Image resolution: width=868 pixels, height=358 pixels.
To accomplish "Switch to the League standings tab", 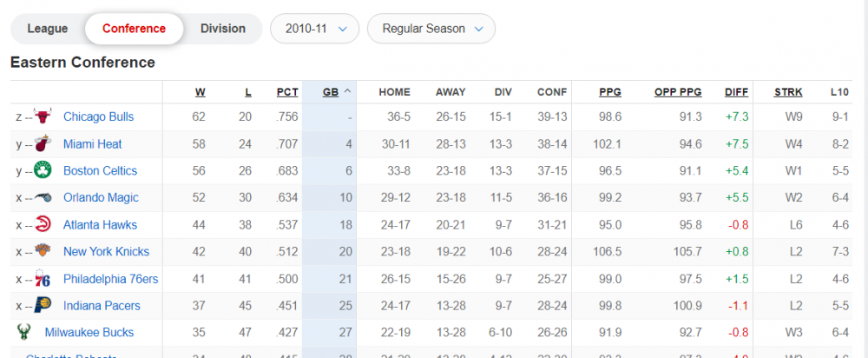I will click(x=48, y=29).
